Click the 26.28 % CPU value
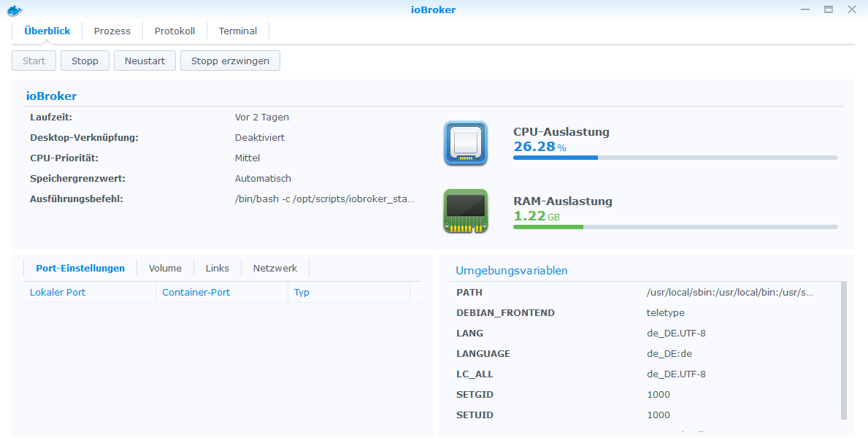 click(x=539, y=147)
